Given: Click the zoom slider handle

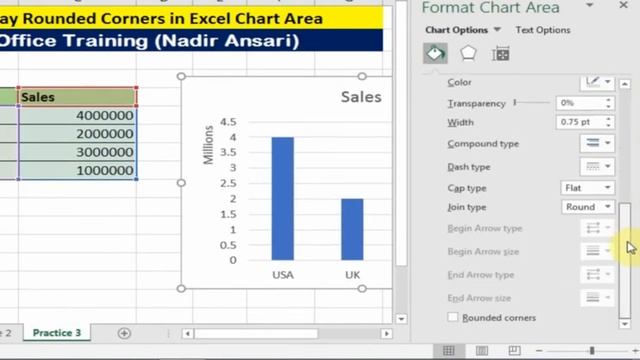Looking at the screenshot, I should click(x=592, y=351).
